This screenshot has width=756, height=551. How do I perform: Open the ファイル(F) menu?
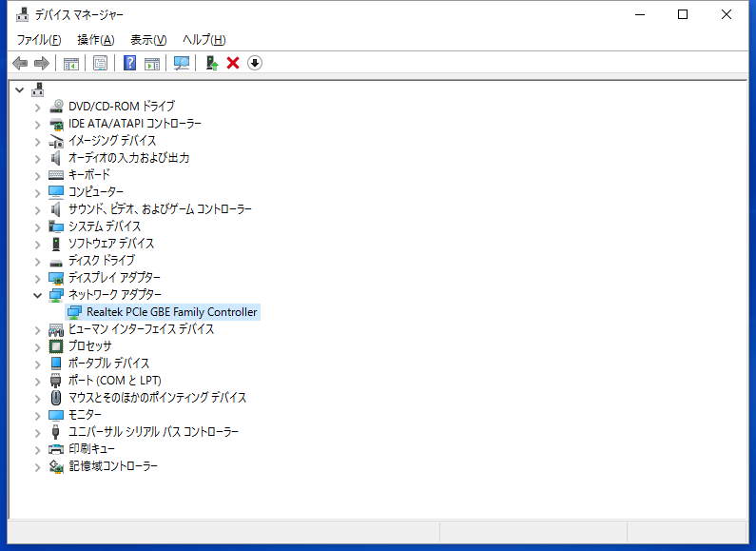pos(39,40)
